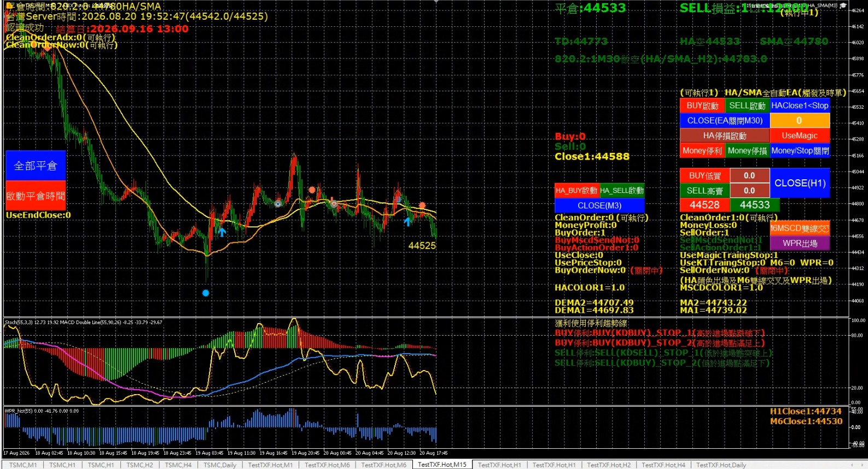Select the 0.0 field beside SELL高賣

coord(749,190)
